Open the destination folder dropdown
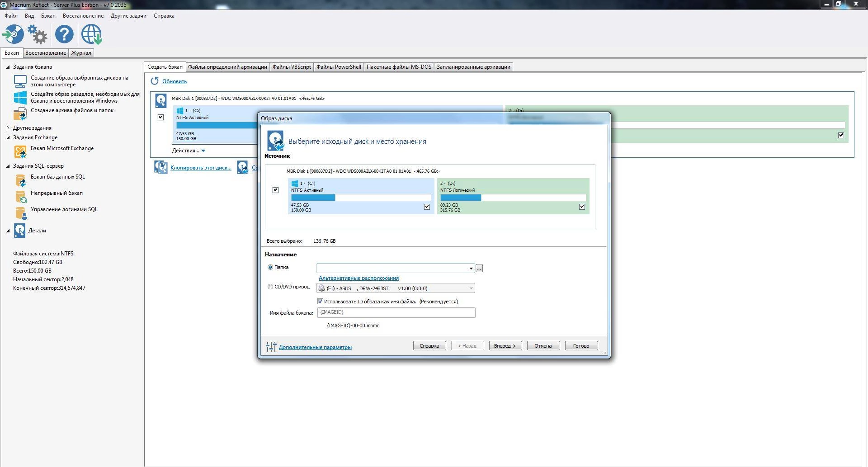This screenshot has height=467, width=868. (471, 268)
